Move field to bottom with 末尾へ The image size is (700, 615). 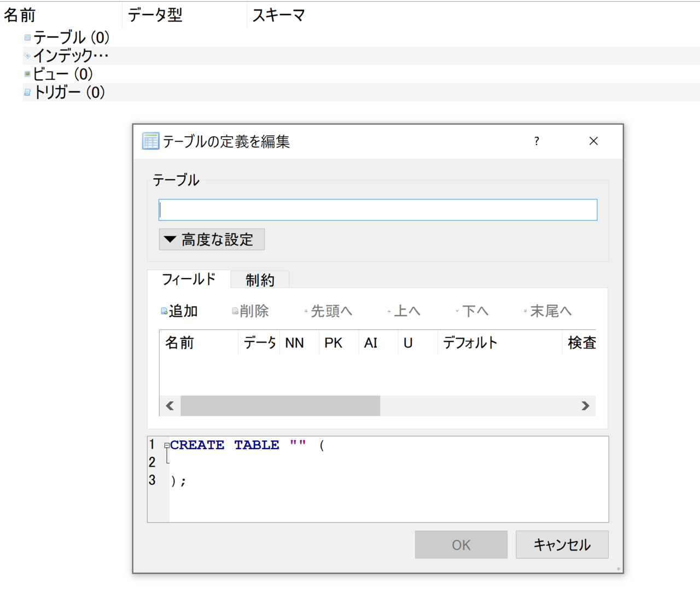pos(547,311)
